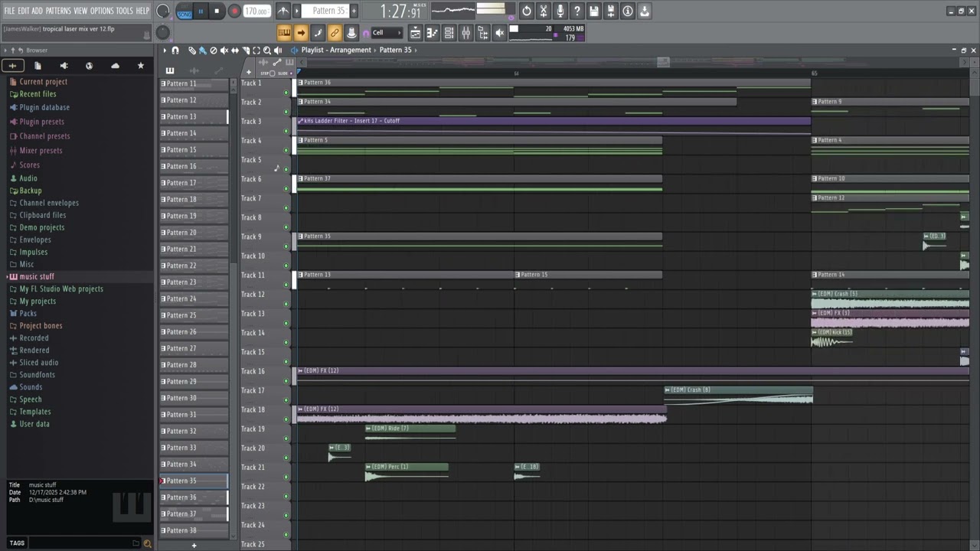Select the Paint brush tool in the playlist

tap(202, 50)
